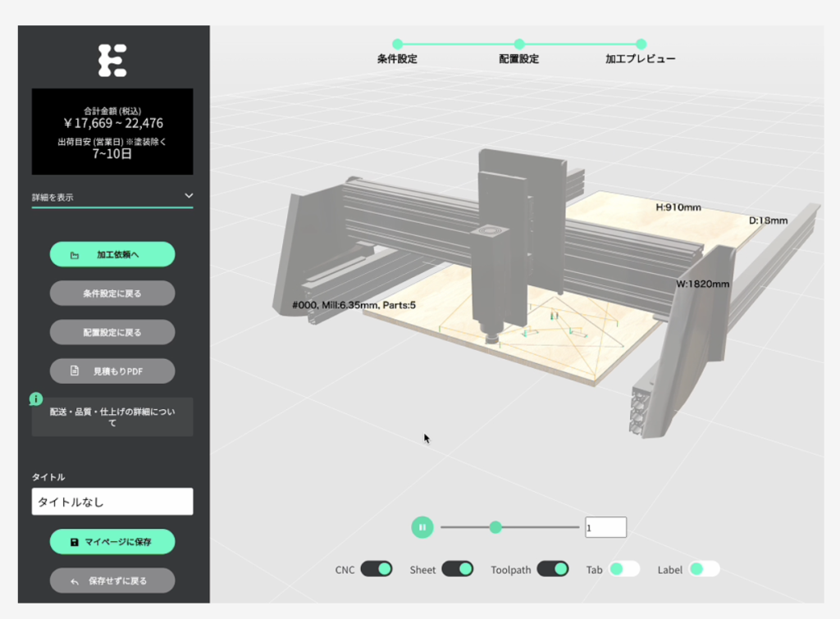Click the green info icon beside 配送・品質 section
Image resolution: width=840 pixels, height=619 pixels.
coord(34,399)
